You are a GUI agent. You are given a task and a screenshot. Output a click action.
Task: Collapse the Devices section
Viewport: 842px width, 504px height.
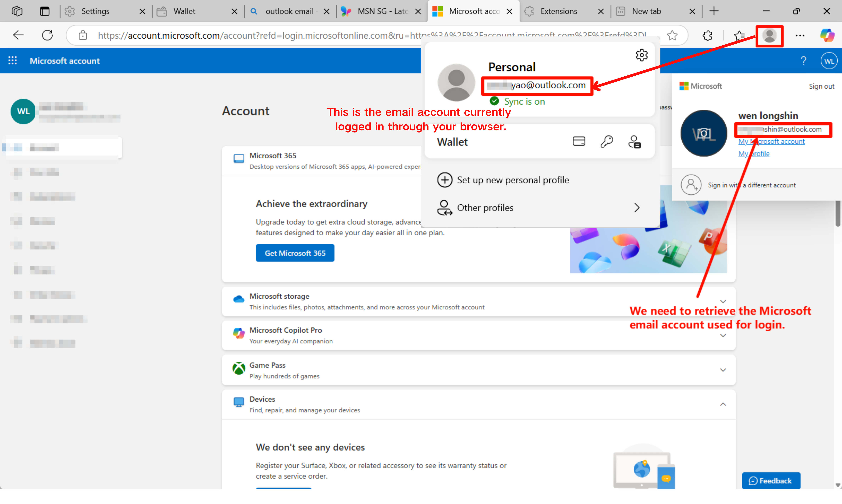coord(723,404)
